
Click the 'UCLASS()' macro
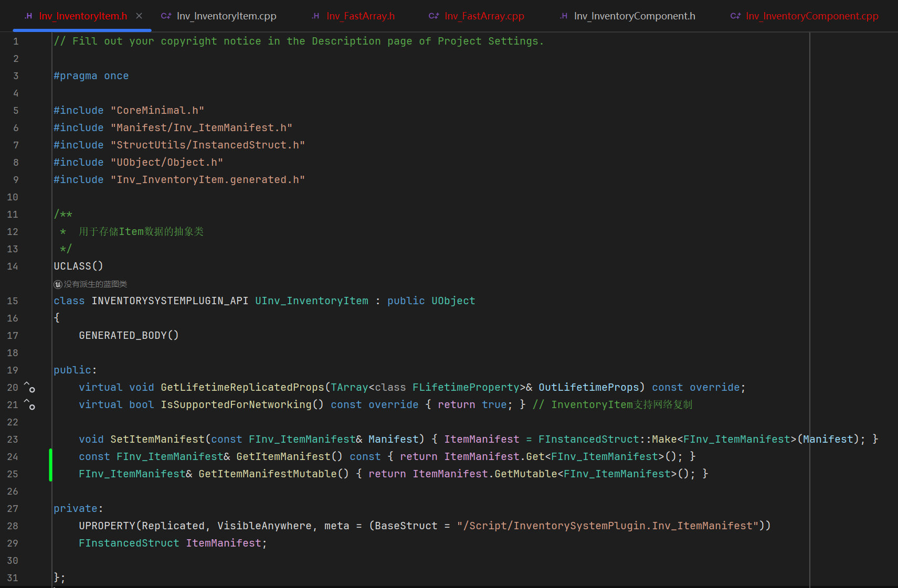click(x=79, y=266)
